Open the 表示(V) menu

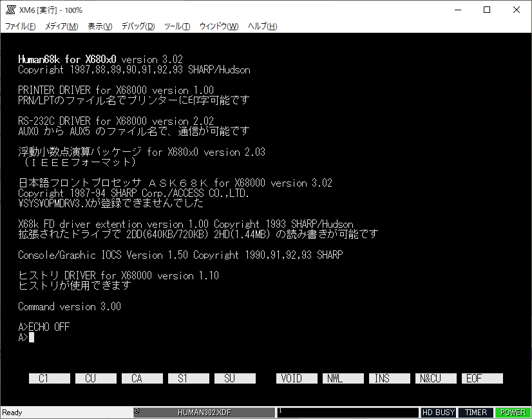(x=100, y=26)
